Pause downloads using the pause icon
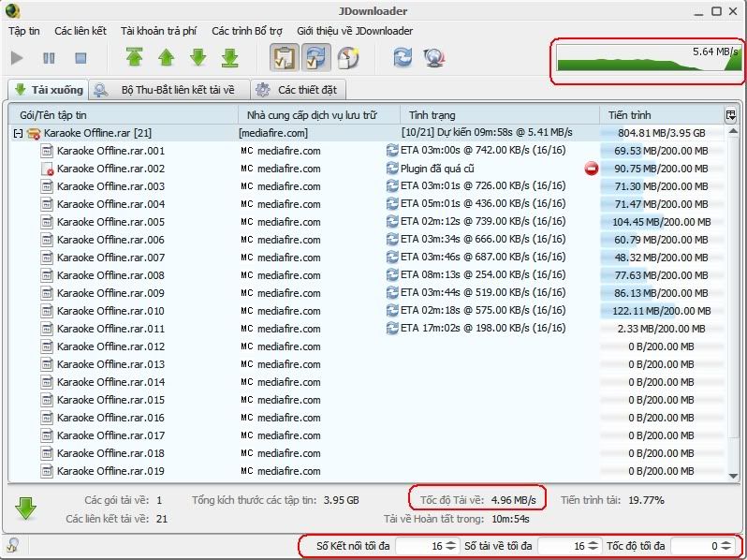This screenshot has width=747, height=560. pos(49,58)
